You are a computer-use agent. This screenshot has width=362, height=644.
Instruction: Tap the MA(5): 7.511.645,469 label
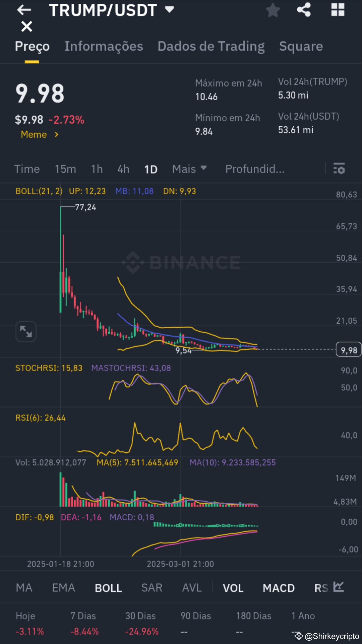tap(137, 462)
